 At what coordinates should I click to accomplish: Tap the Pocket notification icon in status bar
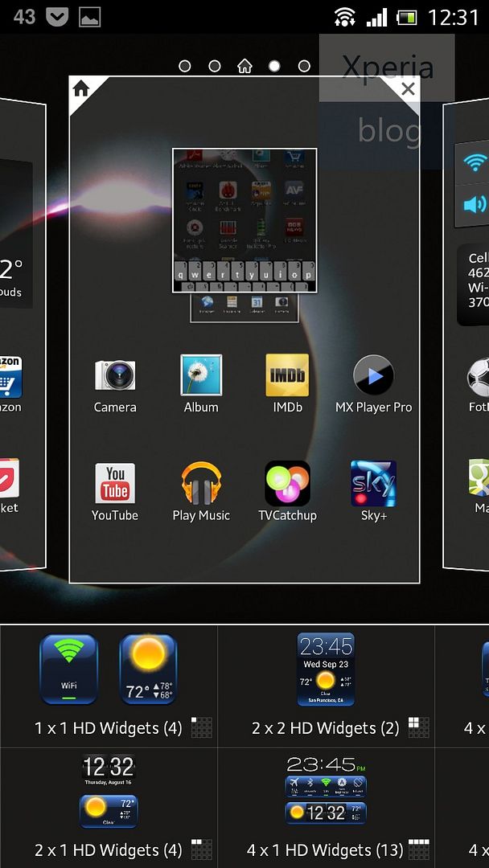(x=57, y=17)
